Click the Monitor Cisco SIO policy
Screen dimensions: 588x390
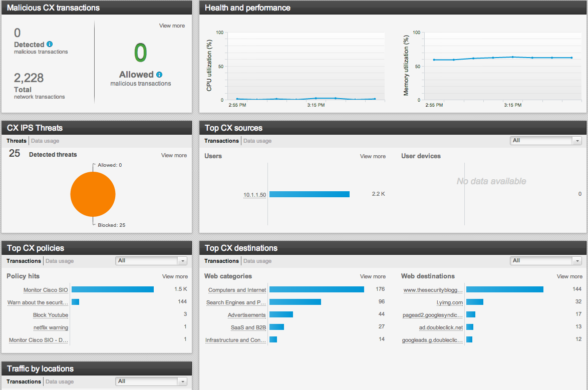[x=46, y=290]
